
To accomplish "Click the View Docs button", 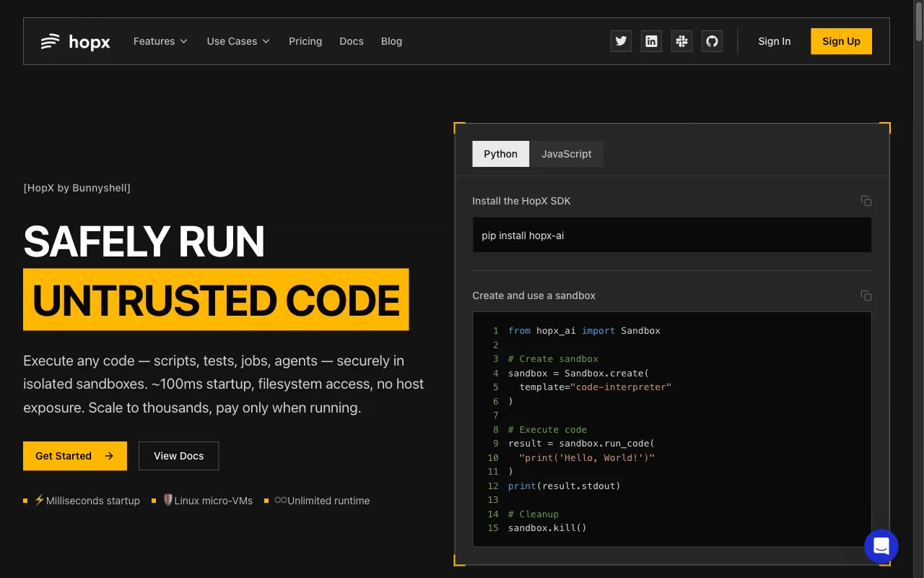I will [178, 456].
